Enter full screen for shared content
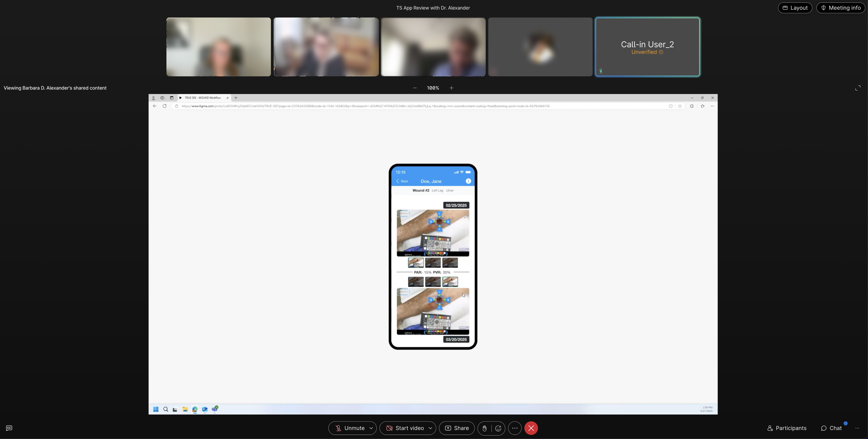The width and height of the screenshot is (868, 439). 858,88
